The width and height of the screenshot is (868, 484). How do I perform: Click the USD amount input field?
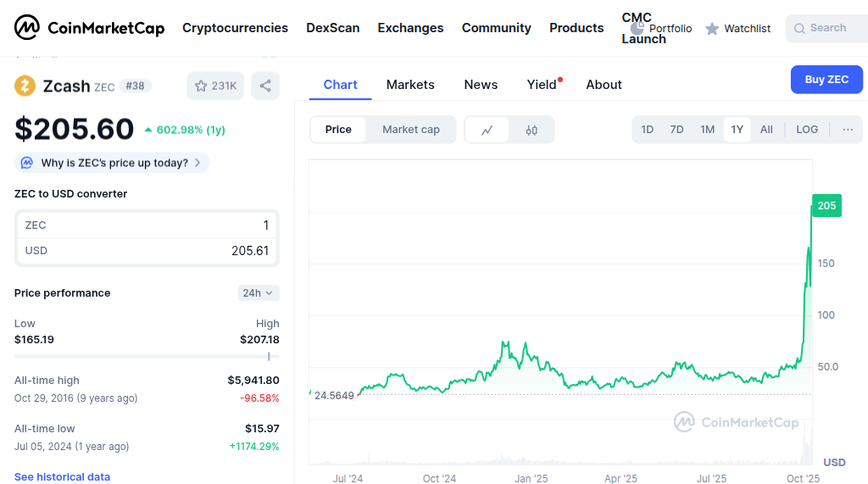pyautogui.click(x=147, y=251)
